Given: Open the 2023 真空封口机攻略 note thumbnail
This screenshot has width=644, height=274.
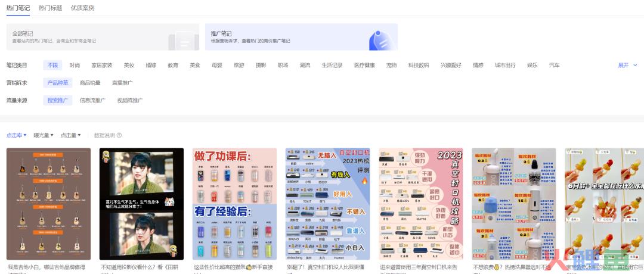Looking at the screenshot, I should [420, 204].
